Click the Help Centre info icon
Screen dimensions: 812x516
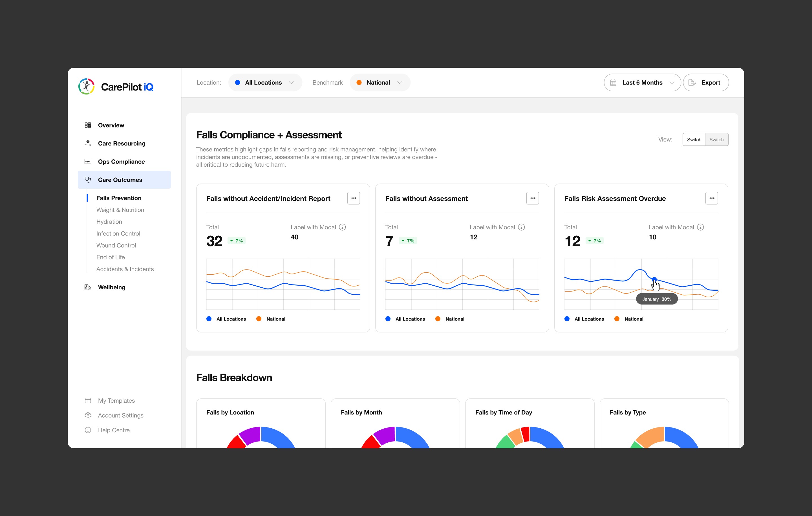point(88,430)
